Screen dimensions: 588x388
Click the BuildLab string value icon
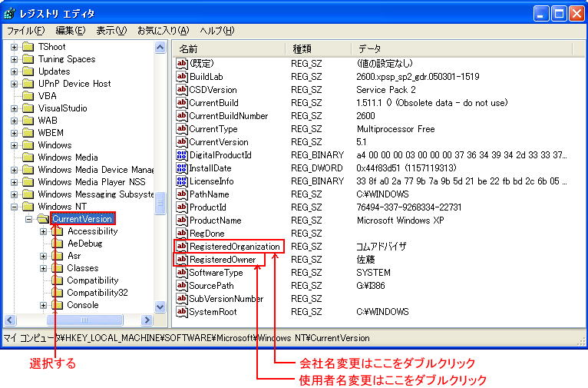tap(182, 77)
